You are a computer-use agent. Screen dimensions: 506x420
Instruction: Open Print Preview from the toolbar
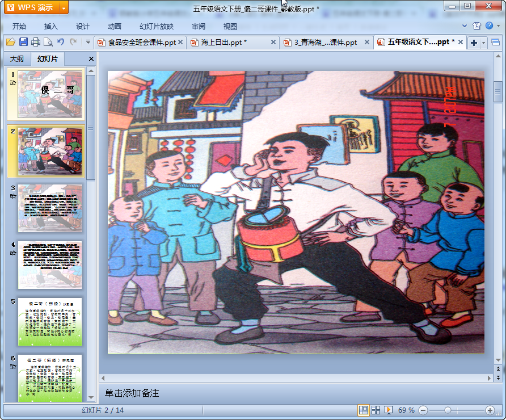coord(48,42)
